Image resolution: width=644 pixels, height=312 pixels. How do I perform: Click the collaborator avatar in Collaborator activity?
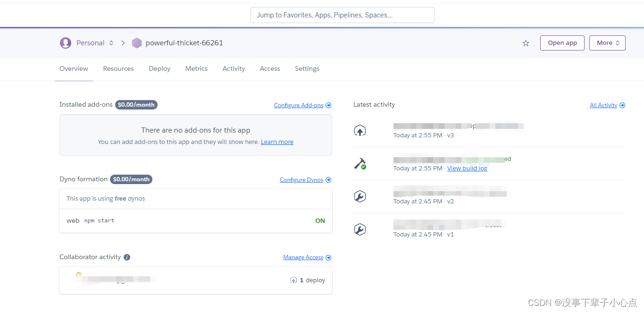(79, 275)
